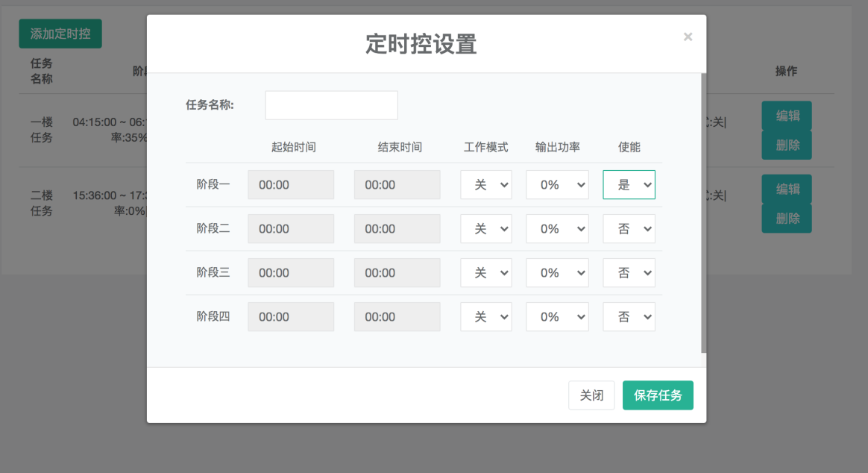Set 阶段四 起始时间 field
Screen dimensions: 868x473
point(291,317)
